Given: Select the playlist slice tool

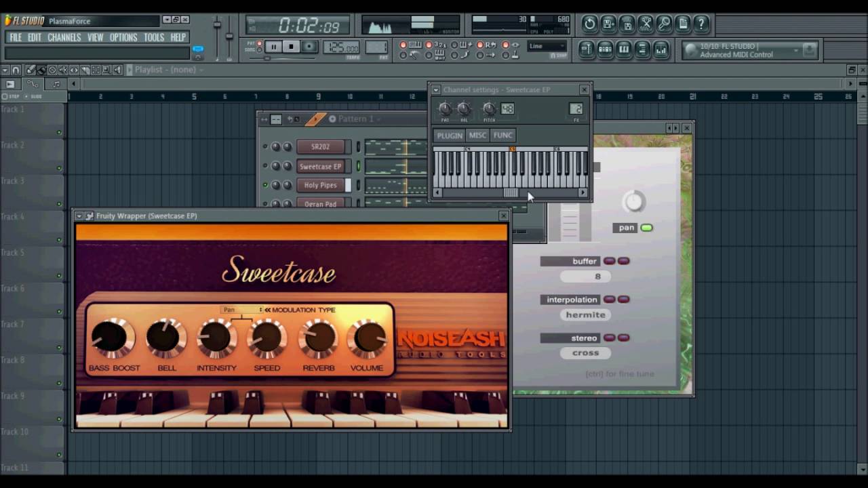Looking at the screenshot, I should point(85,69).
